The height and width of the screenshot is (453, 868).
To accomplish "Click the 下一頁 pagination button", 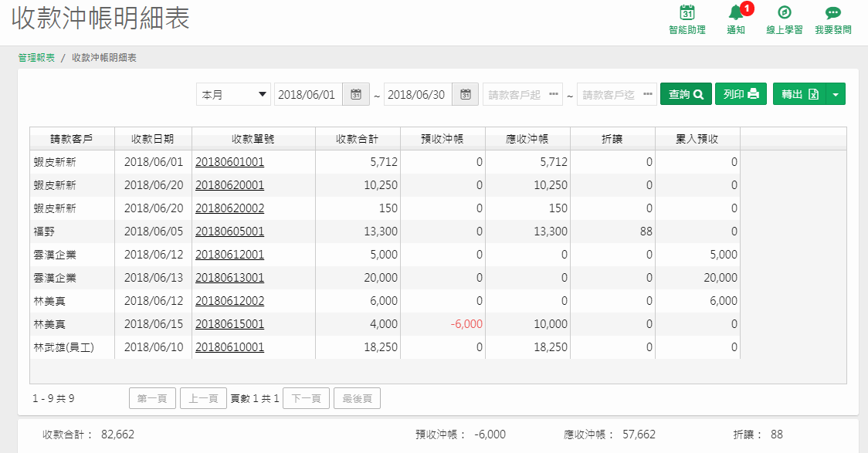I will coord(306,398).
